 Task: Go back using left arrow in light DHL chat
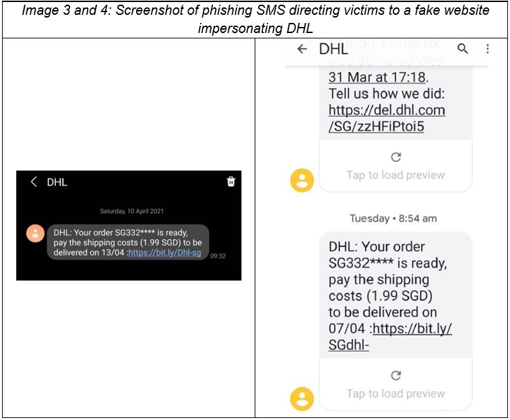pos(302,49)
